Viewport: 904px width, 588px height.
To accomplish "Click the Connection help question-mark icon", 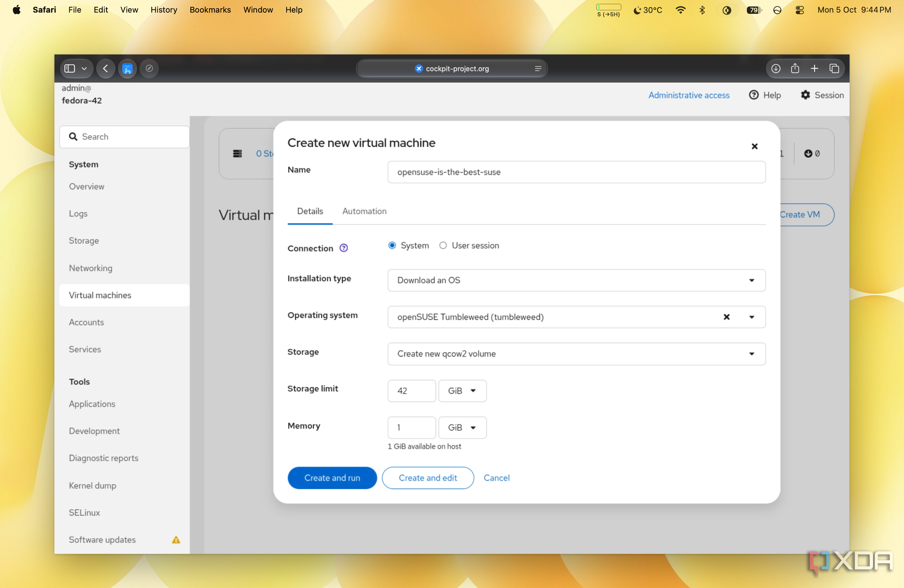I will [x=343, y=248].
